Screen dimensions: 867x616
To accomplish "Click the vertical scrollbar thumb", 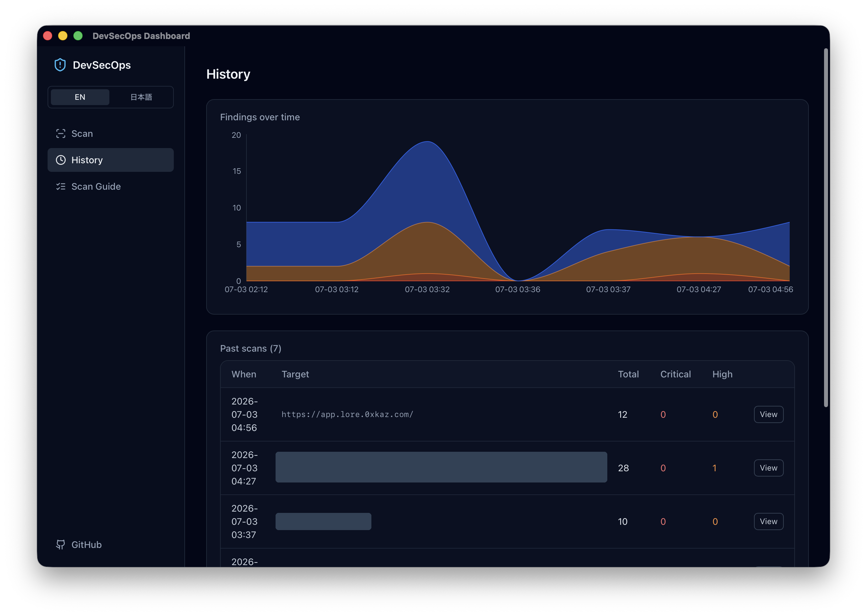I will [x=826, y=228].
